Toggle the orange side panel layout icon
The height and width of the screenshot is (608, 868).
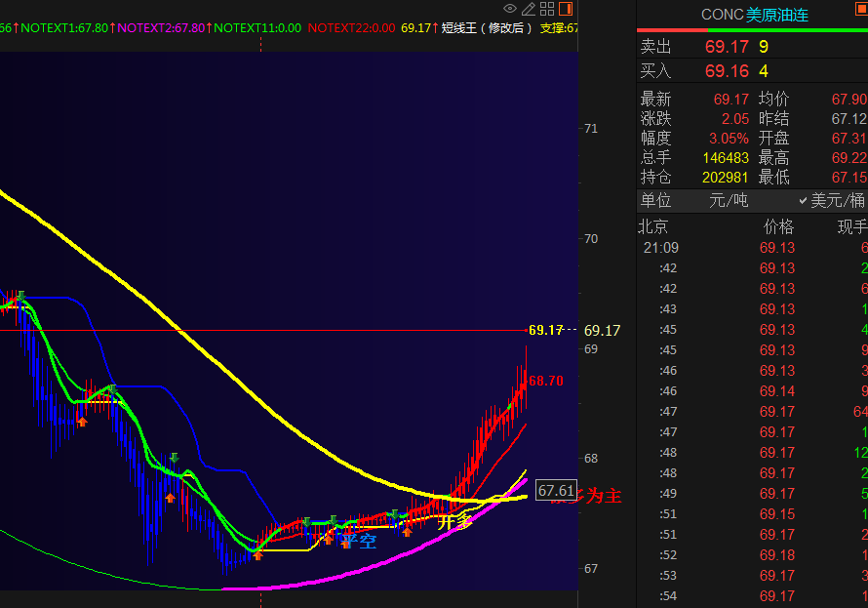click(x=566, y=9)
